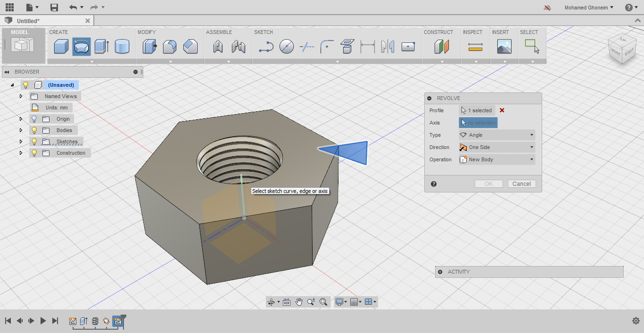Toggle visibility lightbulb of Sketches folder
The width and height of the screenshot is (644, 333).
click(x=34, y=142)
